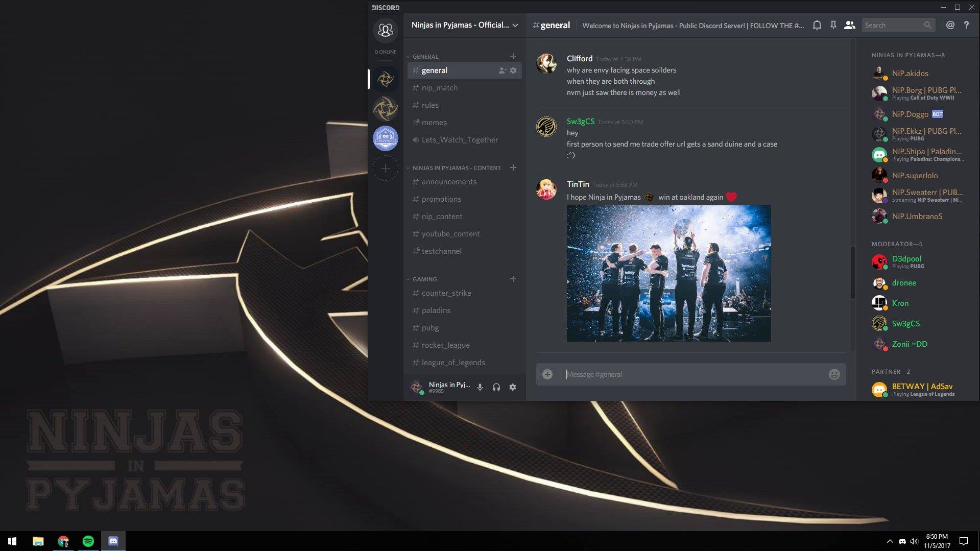Viewport: 980px width, 551px height.
Task: Collapse the NINJAS IN PYJAMAS - CONTENT category
Action: 453,167
